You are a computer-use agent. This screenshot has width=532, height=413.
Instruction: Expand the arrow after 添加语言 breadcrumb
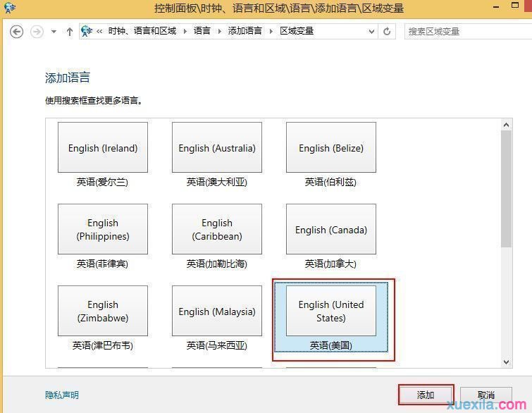271,31
